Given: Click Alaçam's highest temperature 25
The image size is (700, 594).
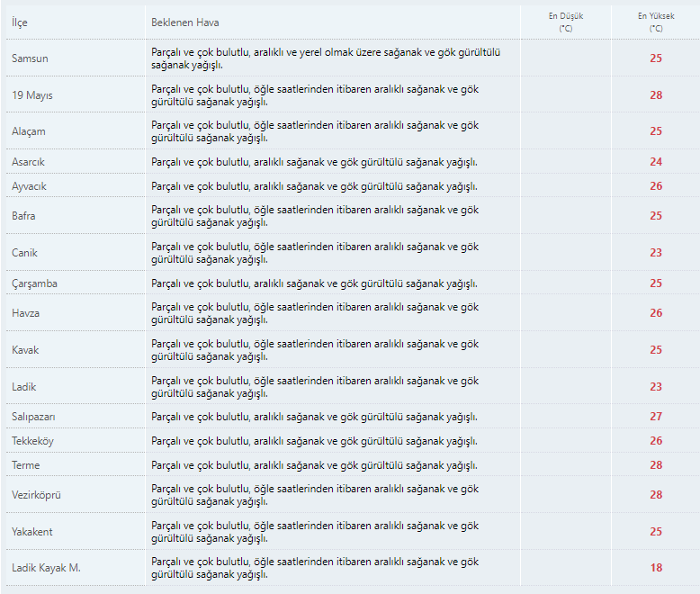Looking at the screenshot, I should 656,131.
